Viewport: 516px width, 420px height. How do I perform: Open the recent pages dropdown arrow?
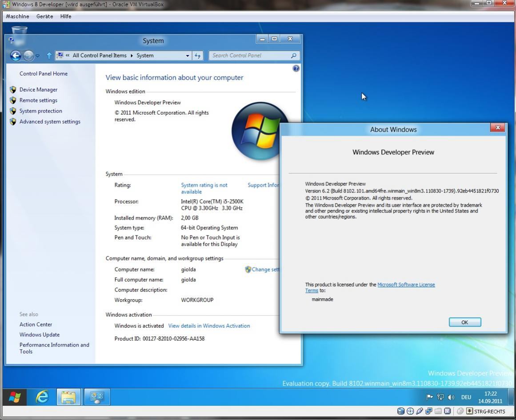[37, 56]
